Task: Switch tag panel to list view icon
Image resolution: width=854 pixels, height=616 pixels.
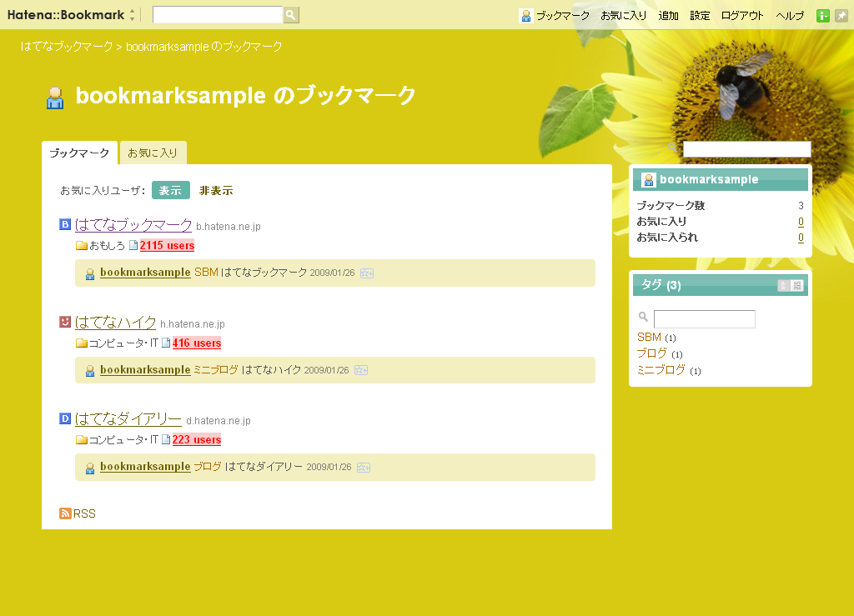Action: tap(784, 285)
